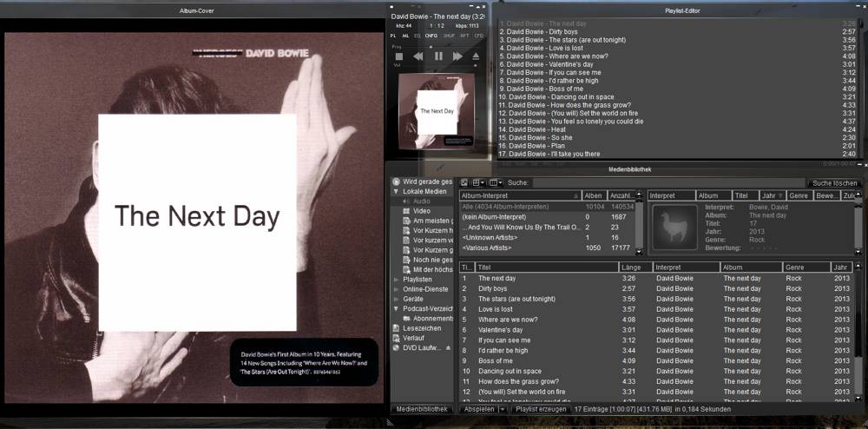
Task: Open the Video library icon
Action: click(x=404, y=211)
